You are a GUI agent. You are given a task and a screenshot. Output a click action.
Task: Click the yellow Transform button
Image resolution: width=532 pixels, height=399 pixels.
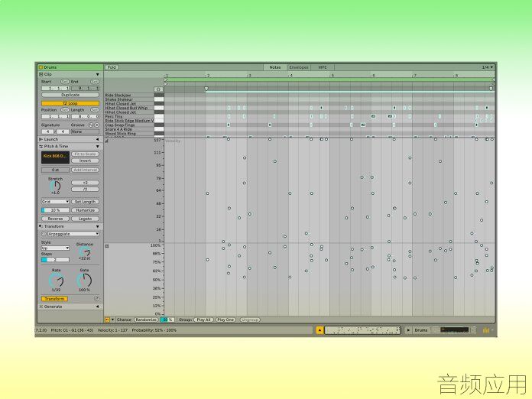coord(54,299)
